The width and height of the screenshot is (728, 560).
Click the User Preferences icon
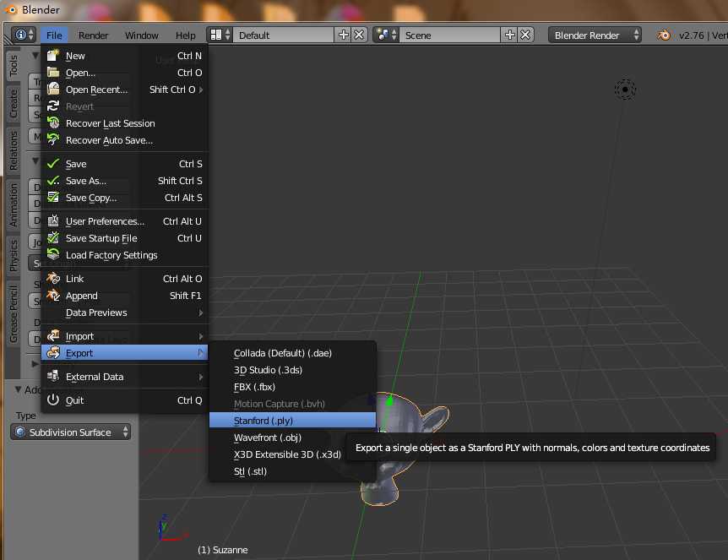click(53, 221)
